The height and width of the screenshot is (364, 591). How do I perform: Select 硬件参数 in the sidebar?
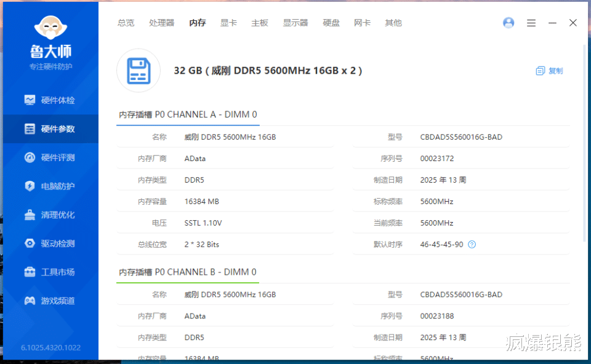(x=50, y=129)
